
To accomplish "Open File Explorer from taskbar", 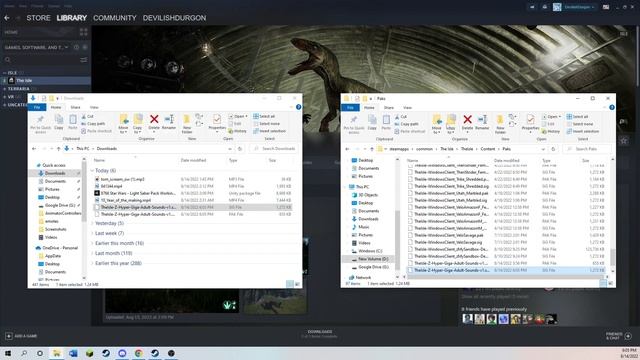I will [x=56, y=353].
